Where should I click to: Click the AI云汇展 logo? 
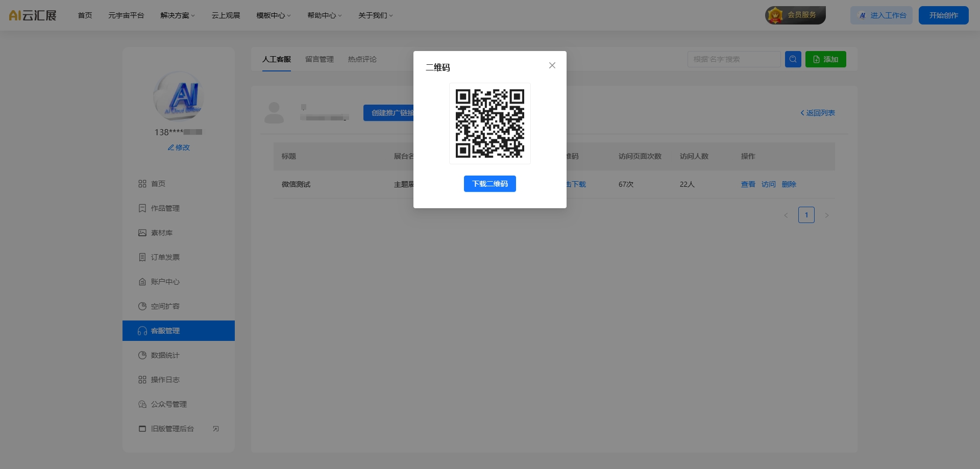point(32,15)
